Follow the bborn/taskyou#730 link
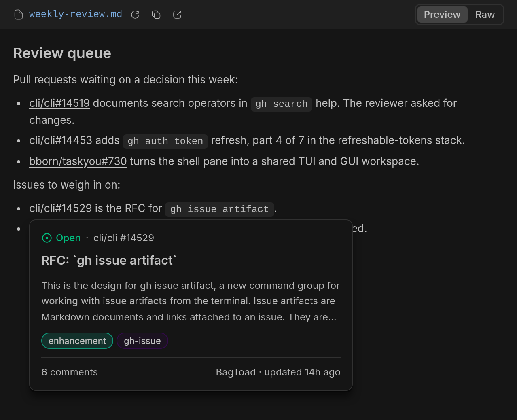The width and height of the screenshot is (517, 420). pyautogui.click(x=78, y=161)
